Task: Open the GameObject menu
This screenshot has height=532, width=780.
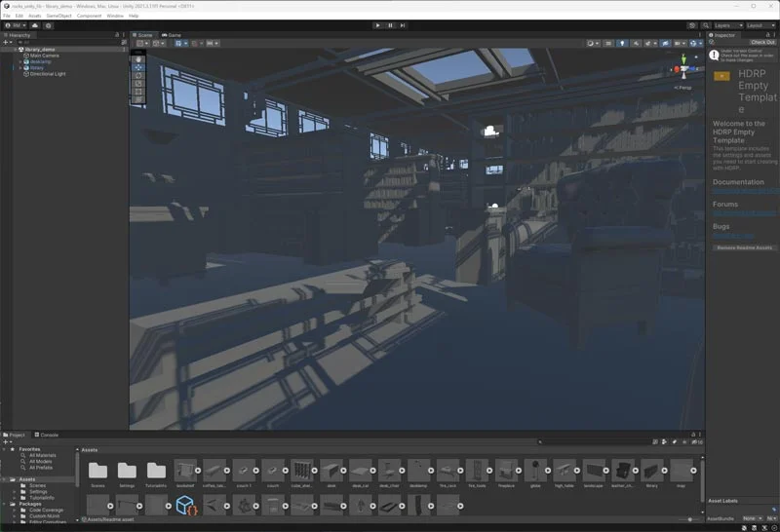Action: 58,16
